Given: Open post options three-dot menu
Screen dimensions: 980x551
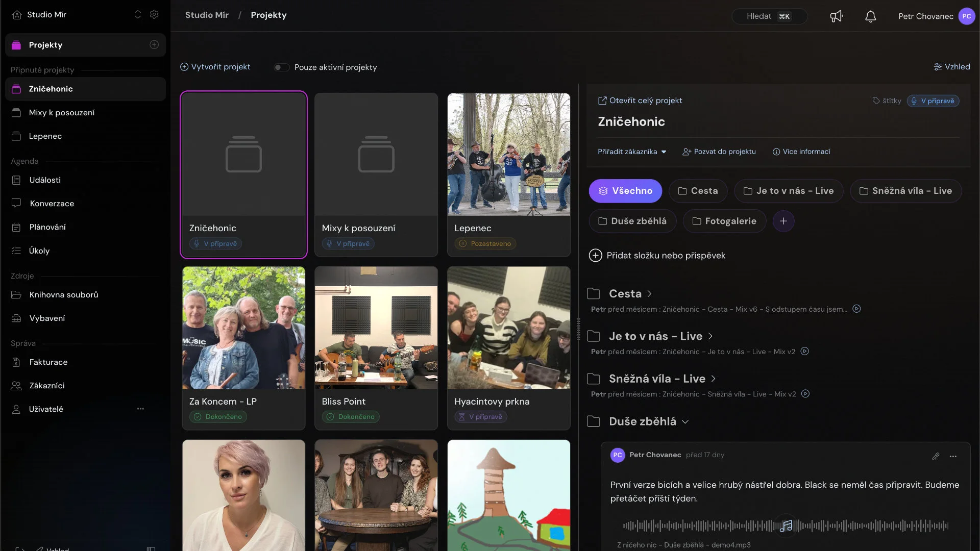Looking at the screenshot, I should coord(953,456).
